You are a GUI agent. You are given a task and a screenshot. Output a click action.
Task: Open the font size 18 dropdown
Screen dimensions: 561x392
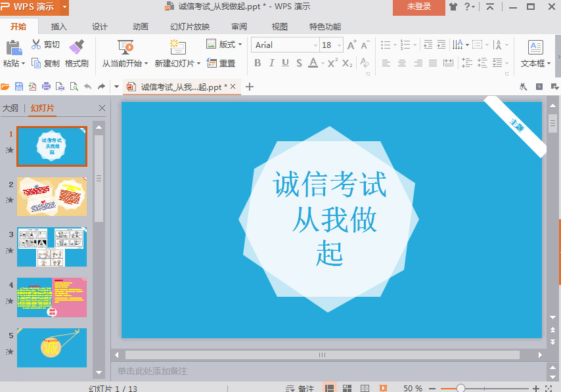coord(339,45)
